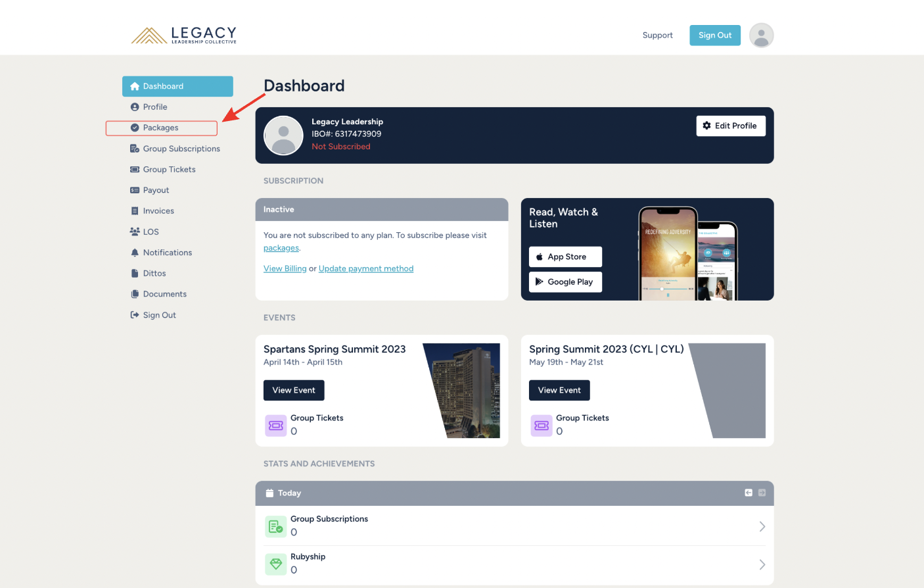
Task: Open Notifications from the sidebar
Action: 168,253
